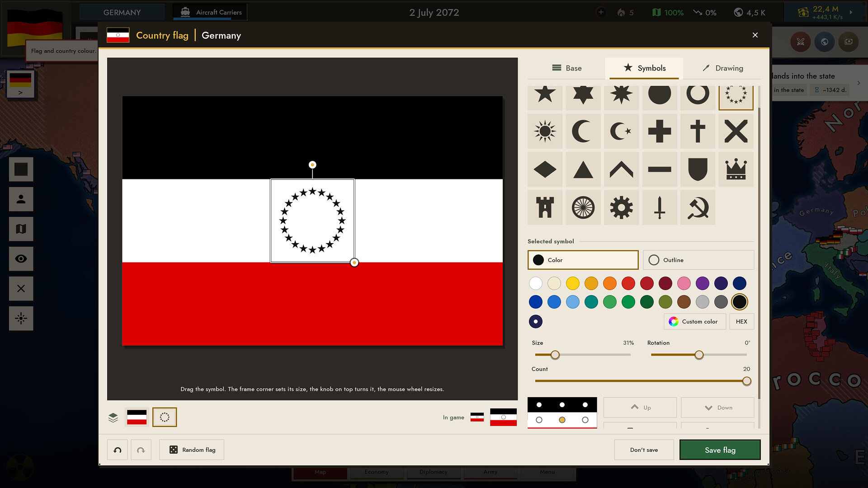Select the solid circle symbol

tap(659, 97)
